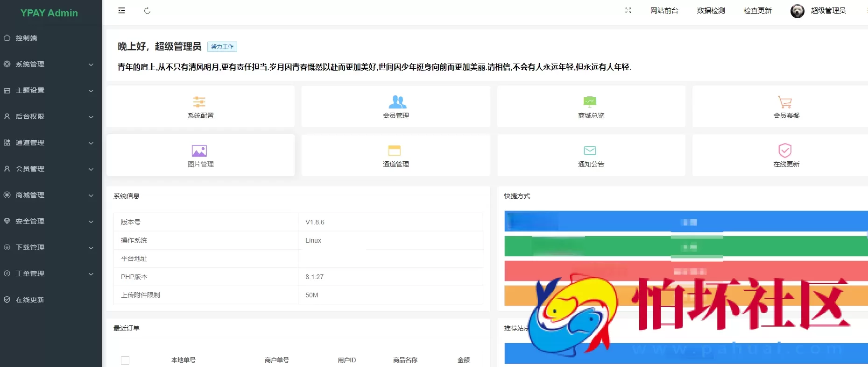
Task: Expand the 下载管理 chevron
Action: 91,248
